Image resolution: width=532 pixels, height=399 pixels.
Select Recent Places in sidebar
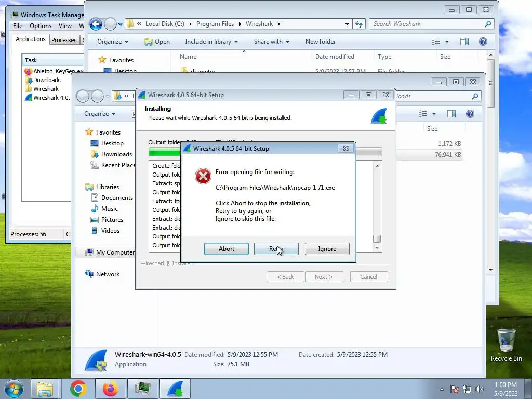pyautogui.click(x=113, y=165)
